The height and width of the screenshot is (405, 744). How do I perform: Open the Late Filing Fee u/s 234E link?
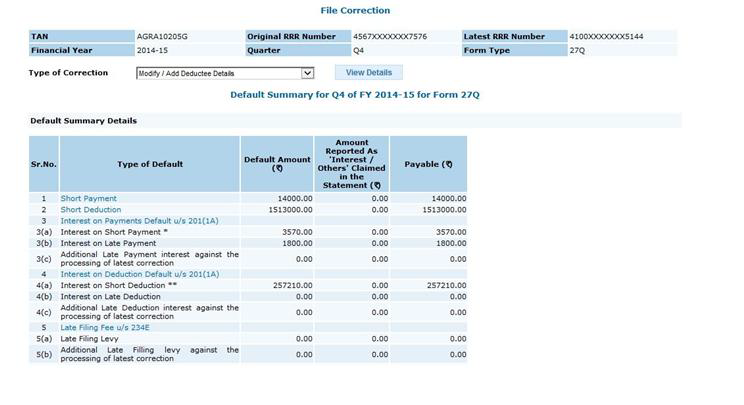click(105, 328)
